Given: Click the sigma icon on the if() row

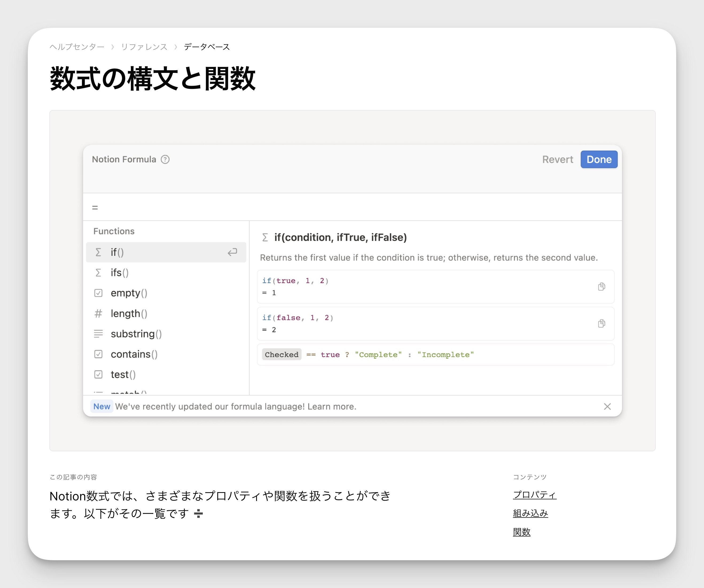Looking at the screenshot, I should [98, 252].
